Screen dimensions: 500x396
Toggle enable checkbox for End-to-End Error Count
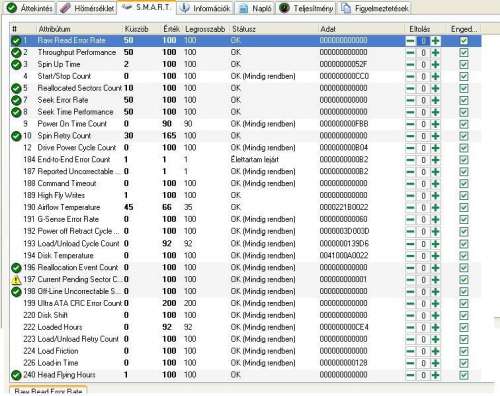click(x=464, y=160)
